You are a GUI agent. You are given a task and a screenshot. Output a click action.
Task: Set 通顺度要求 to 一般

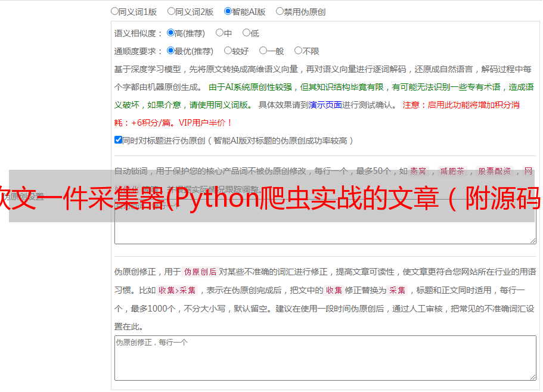263,51
